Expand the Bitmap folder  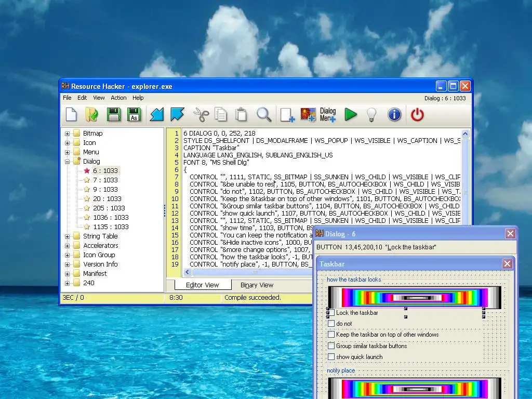(x=67, y=134)
